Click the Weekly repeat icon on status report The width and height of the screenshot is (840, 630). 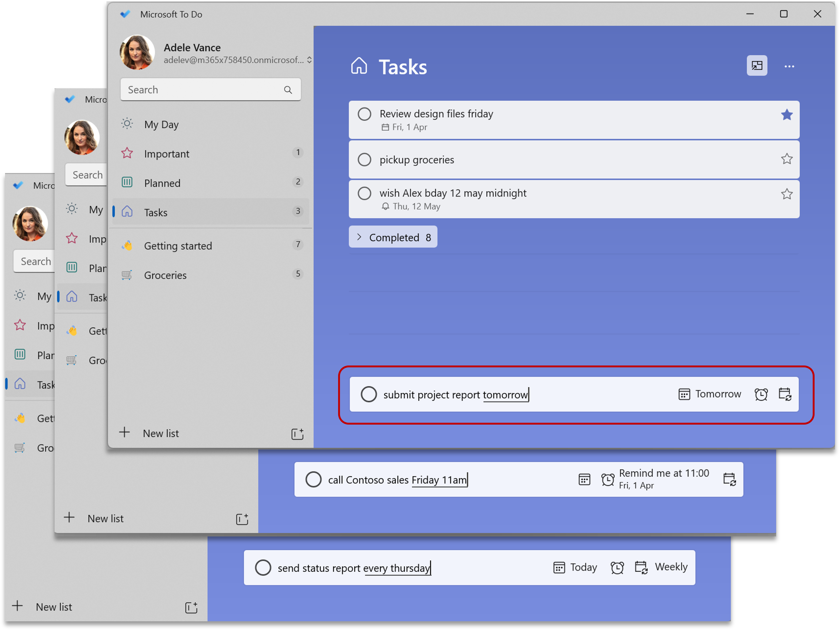641,567
